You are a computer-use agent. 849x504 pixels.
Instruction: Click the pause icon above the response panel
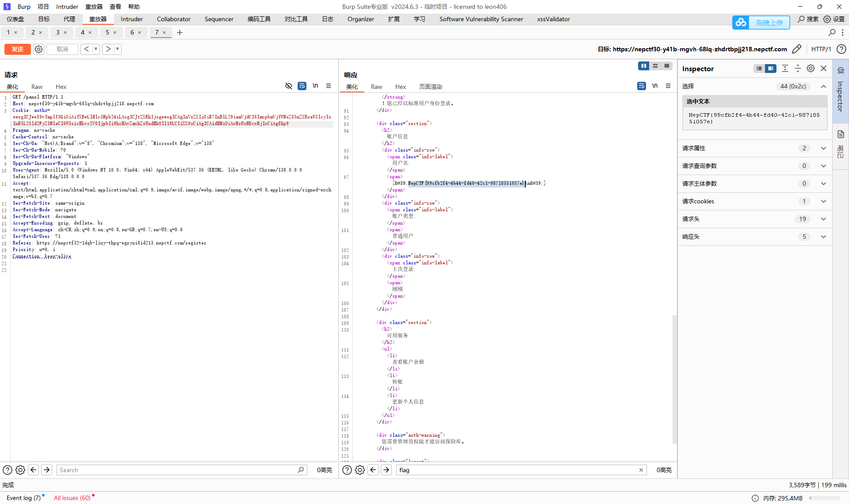(643, 65)
